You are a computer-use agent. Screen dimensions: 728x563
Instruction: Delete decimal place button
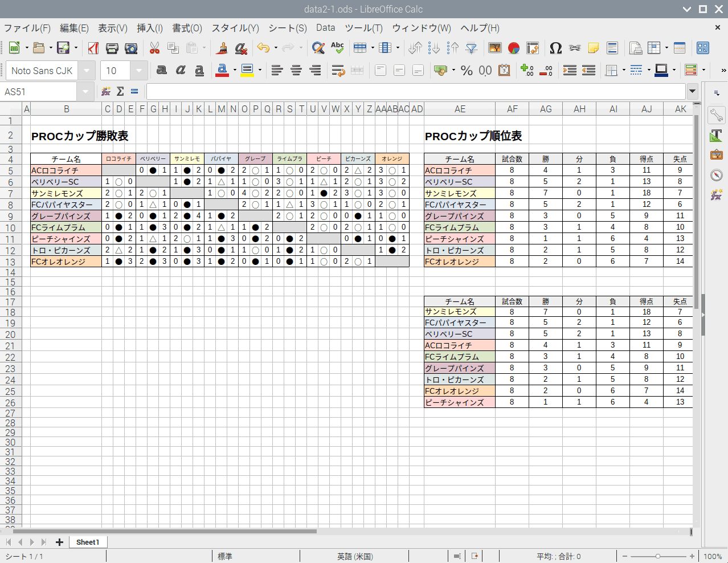click(546, 70)
